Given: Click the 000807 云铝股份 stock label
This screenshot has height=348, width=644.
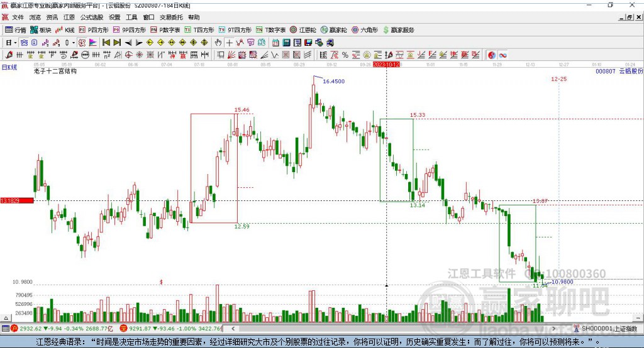Looking at the screenshot, I should (619, 71).
